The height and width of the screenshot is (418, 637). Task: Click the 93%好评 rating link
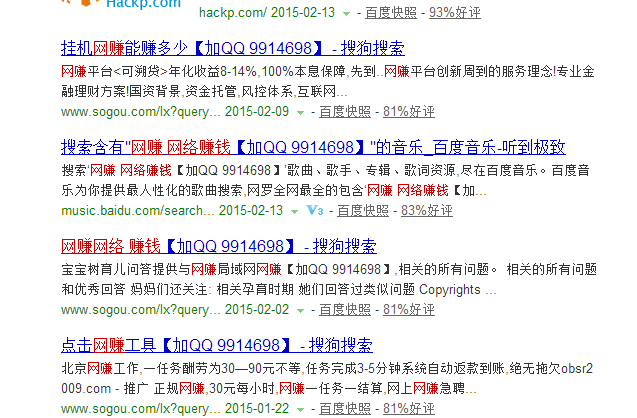[x=455, y=13]
